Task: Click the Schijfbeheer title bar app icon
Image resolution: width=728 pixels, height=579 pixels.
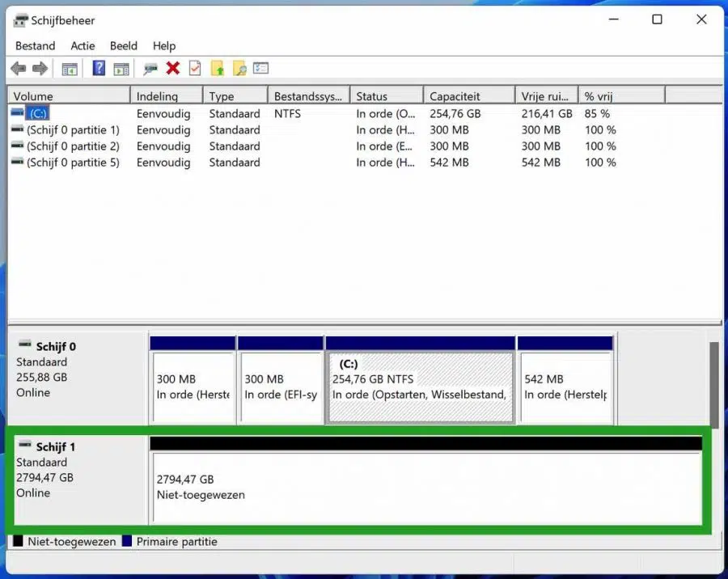Action: pyautogui.click(x=20, y=20)
